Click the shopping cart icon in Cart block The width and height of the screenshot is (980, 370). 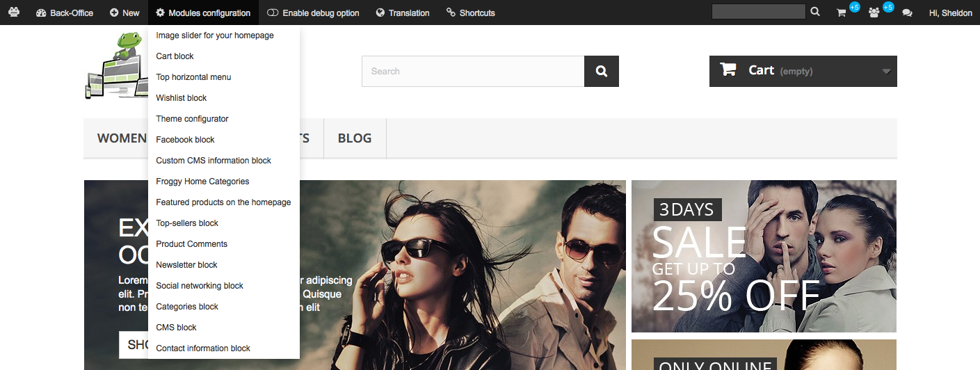click(x=728, y=70)
